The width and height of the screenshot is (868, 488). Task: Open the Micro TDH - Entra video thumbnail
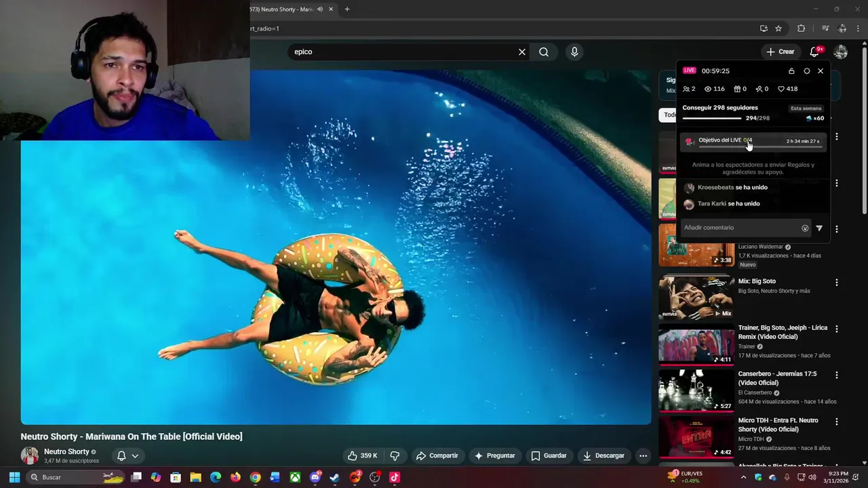tap(696, 437)
